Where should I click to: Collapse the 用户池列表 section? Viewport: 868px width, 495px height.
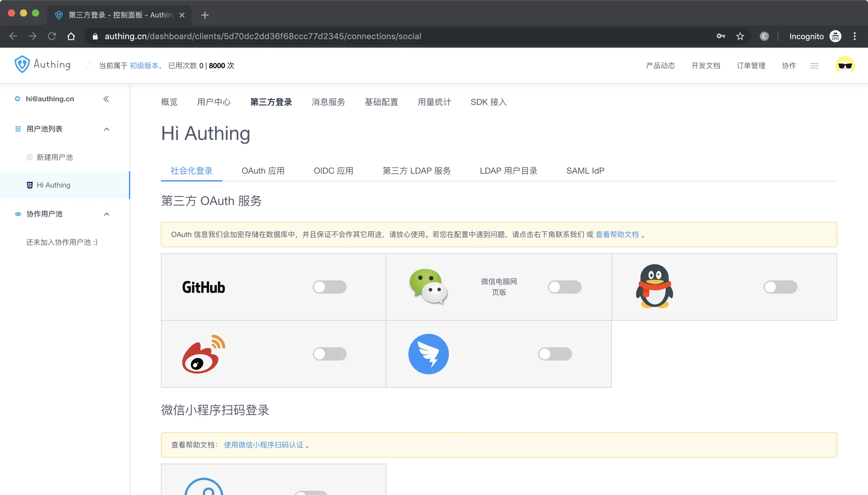[x=106, y=129]
